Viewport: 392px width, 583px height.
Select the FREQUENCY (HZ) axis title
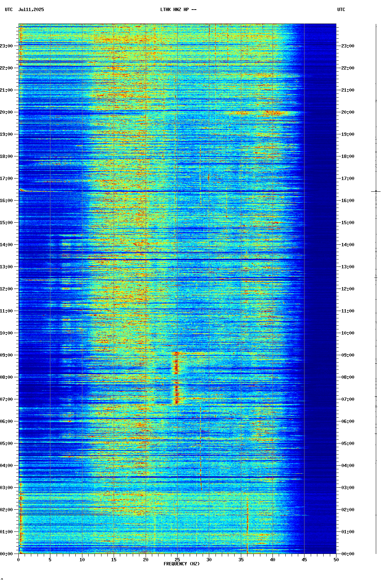(x=182, y=564)
